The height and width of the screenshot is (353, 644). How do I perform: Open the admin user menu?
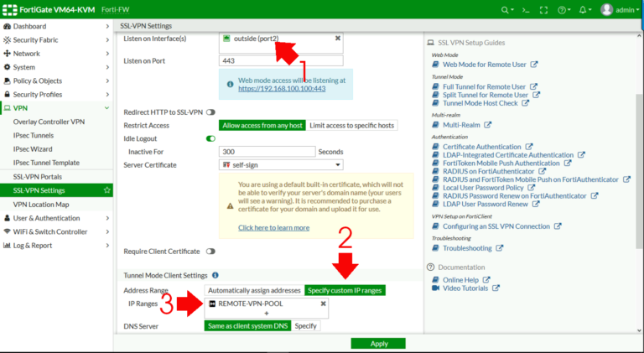pyautogui.click(x=620, y=10)
